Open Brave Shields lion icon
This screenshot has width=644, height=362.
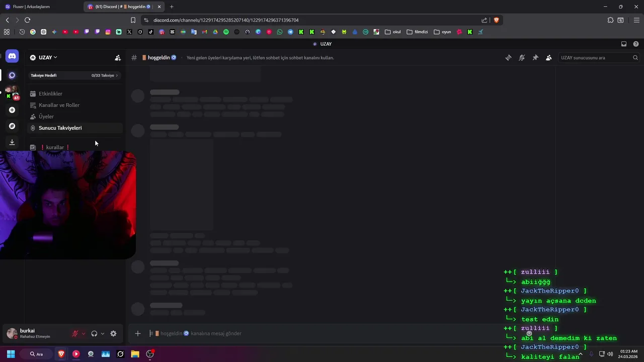point(496,20)
